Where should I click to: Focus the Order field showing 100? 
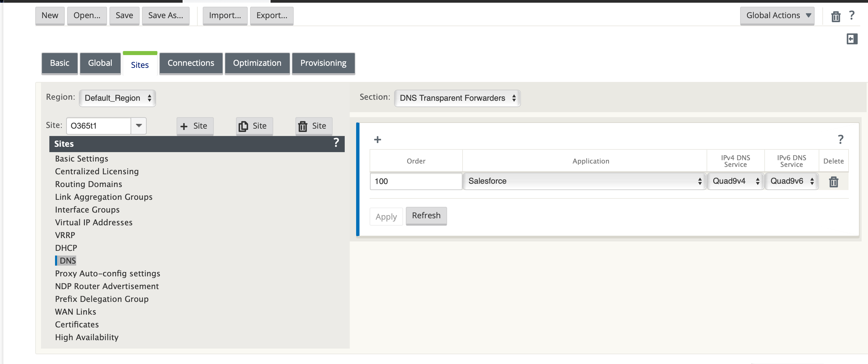click(x=416, y=181)
